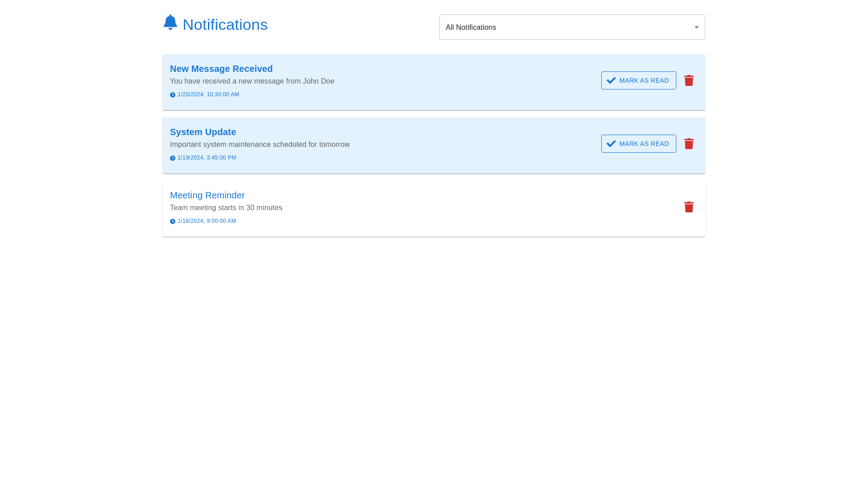Click the Notifications page heading
This screenshot has height=488, width=868.
pos(225,25)
